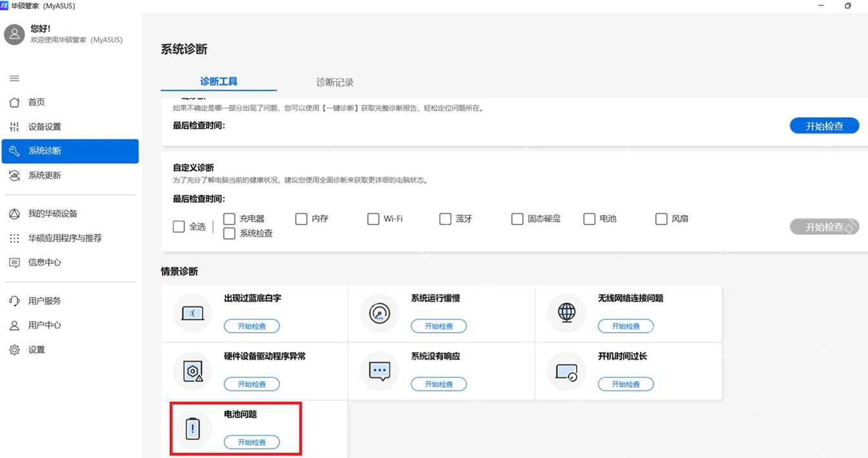
Task: Open 信息中心 from the sidebar
Action: click(70, 262)
